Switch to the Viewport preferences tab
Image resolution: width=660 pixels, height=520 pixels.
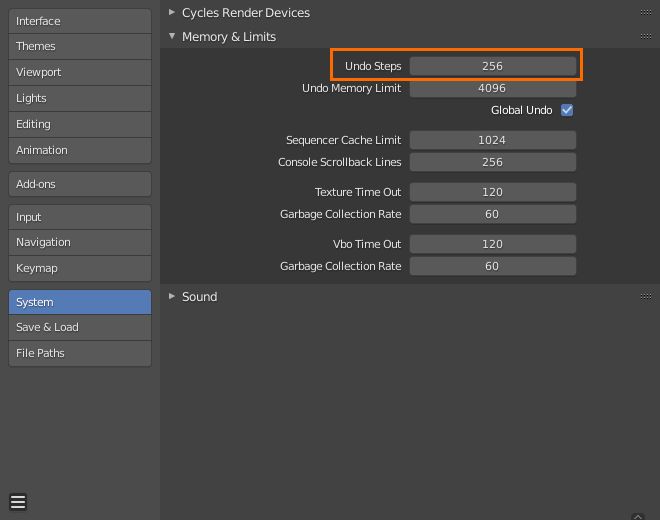coord(80,72)
